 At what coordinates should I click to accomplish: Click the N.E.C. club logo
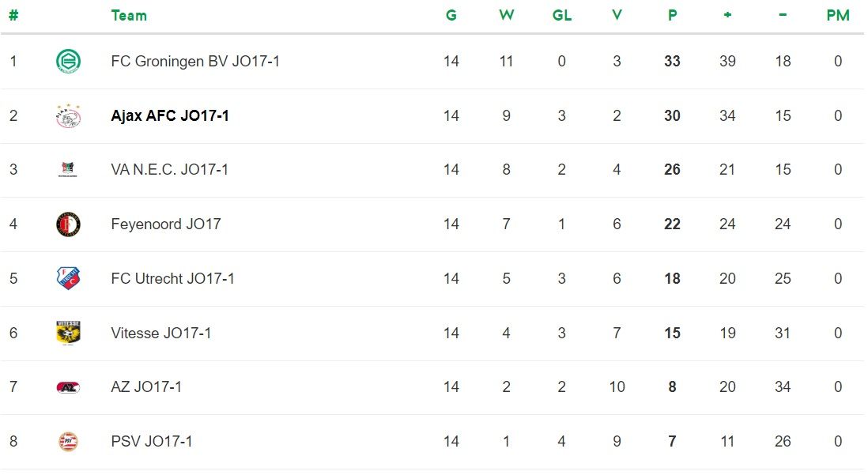pos(68,169)
